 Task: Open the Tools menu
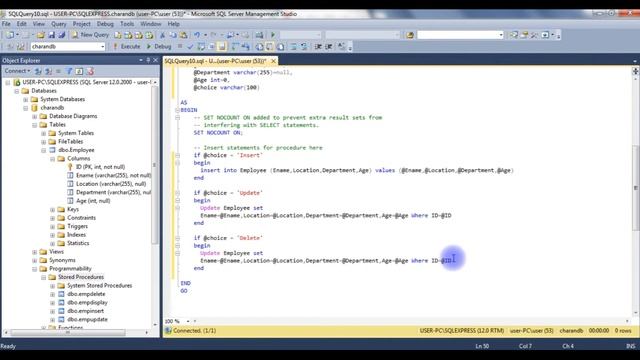pos(127,24)
